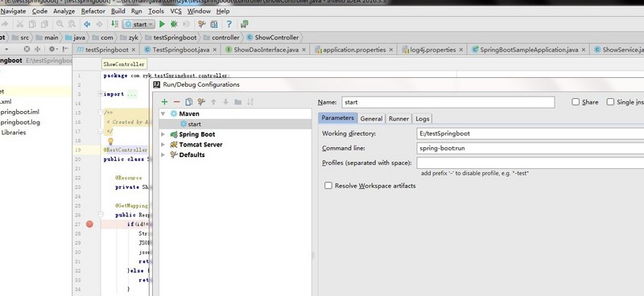This screenshot has height=296, width=644.
Task: Debug 'start' with the green bug icon
Action: 174,24
